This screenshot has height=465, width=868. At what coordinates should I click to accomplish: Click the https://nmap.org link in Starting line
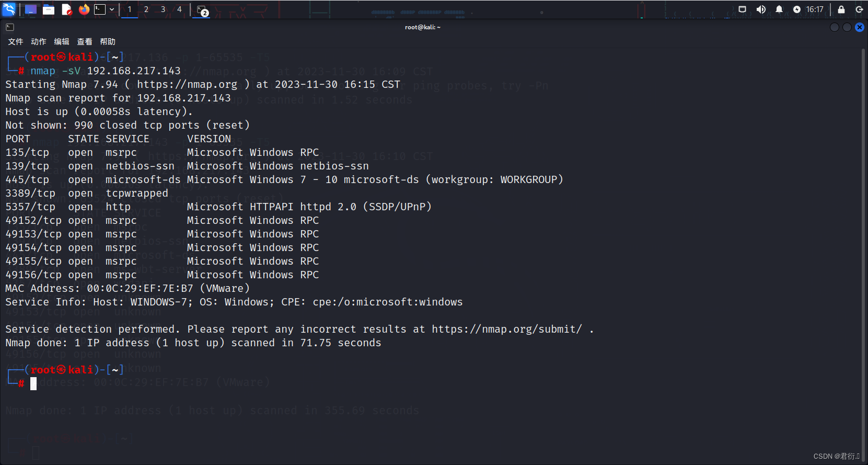point(187,84)
